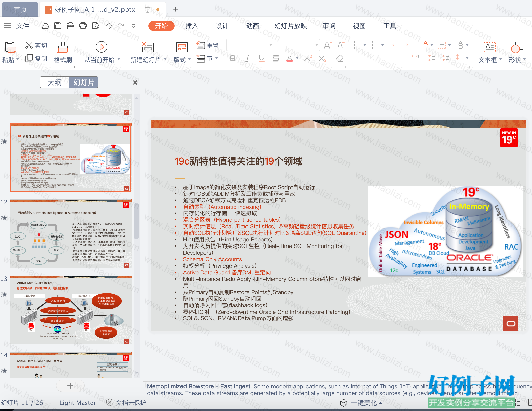The image size is (532, 411).
Task: Open One-click Beautify 一键美化
Action: pyautogui.click(x=361, y=403)
